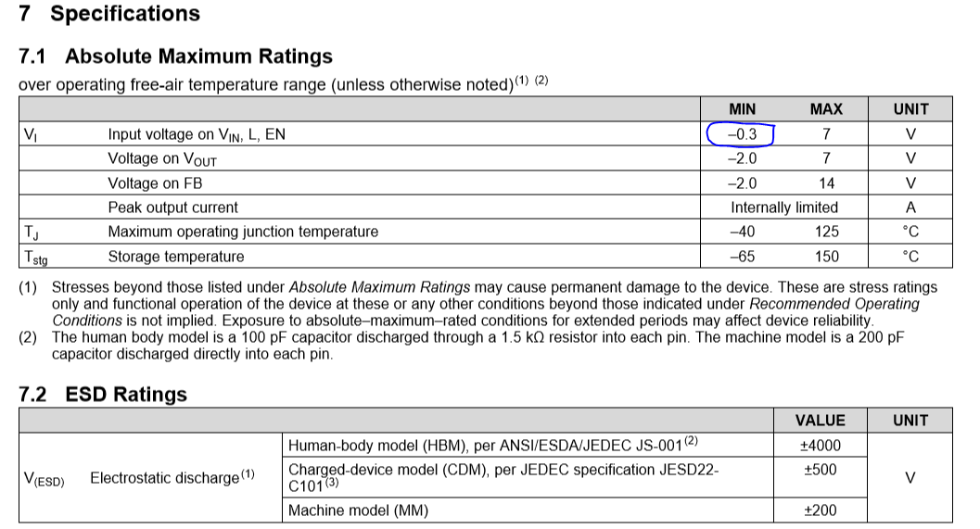Click the 14 V maximum value for FB

pos(826,183)
